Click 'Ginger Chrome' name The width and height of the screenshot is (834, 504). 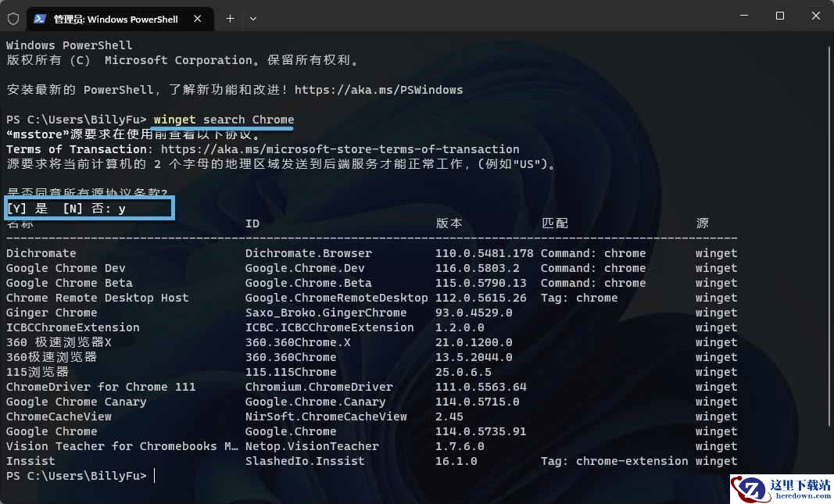(52, 313)
